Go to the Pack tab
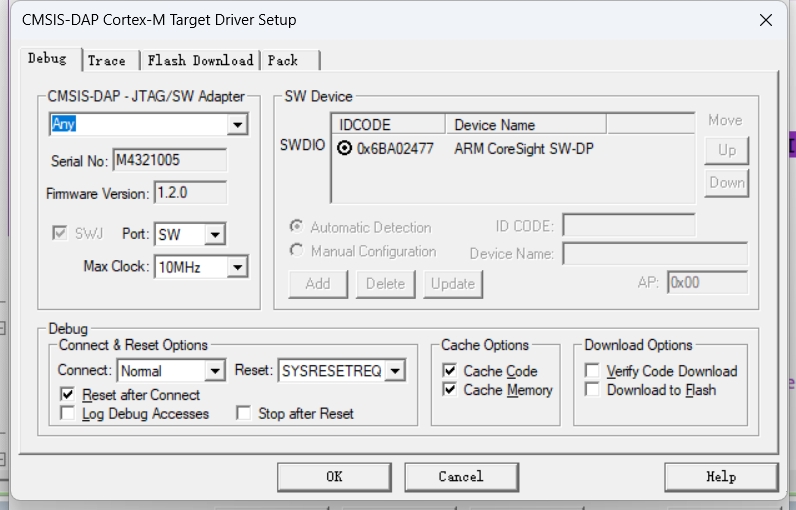The width and height of the screenshot is (796, 510). [283, 60]
